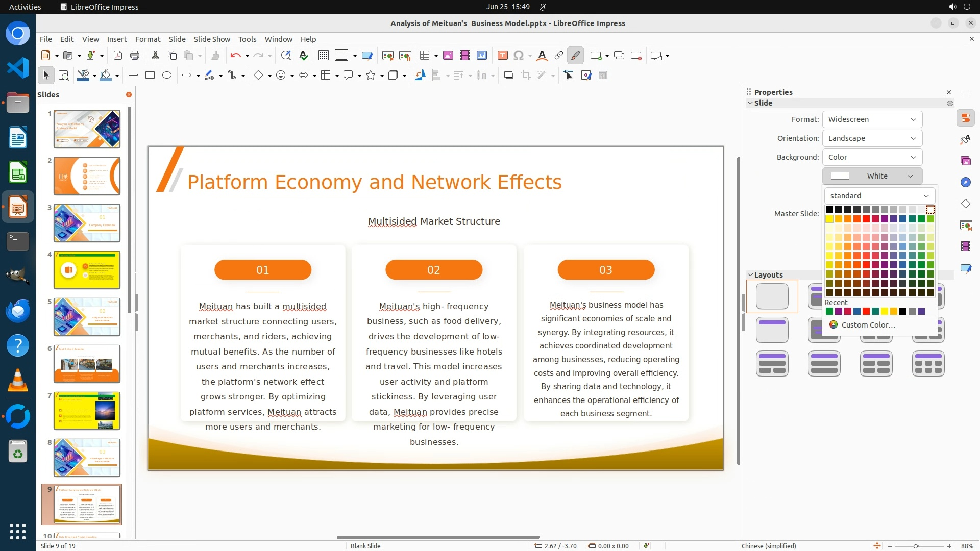Viewport: 980px width, 551px height.
Task: Select the Rectangle drawing tool
Action: [x=150, y=76]
